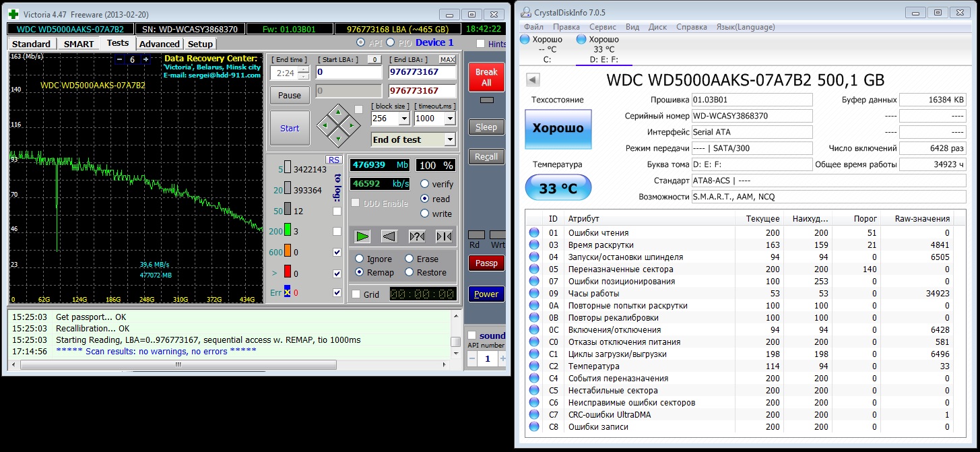Image resolution: width=980 pixels, height=452 pixels.
Task: Click the RS reset counters button
Action: [x=333, y=160]
